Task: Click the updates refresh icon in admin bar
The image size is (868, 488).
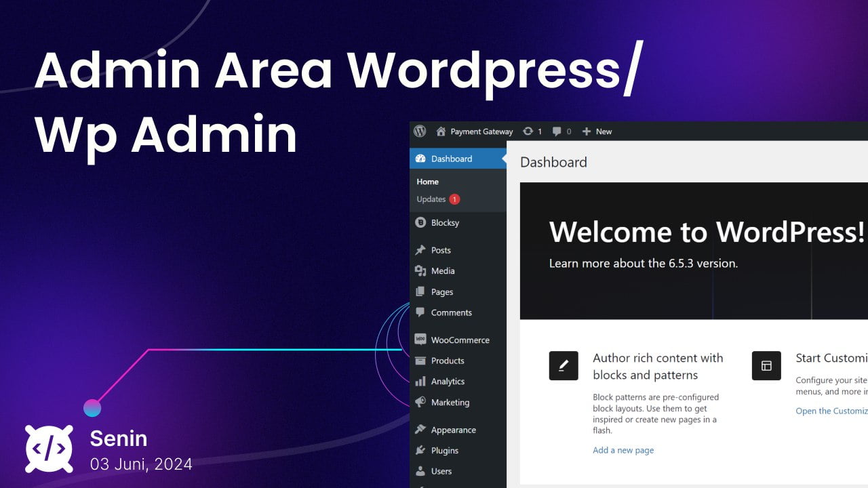Action: click(x=528, y=131)
